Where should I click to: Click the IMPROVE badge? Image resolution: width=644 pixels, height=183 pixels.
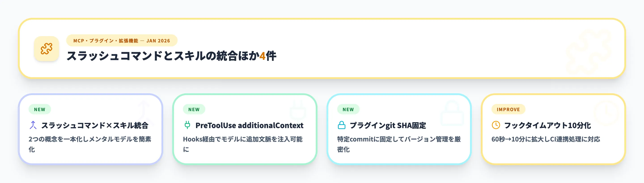[508, 109]
